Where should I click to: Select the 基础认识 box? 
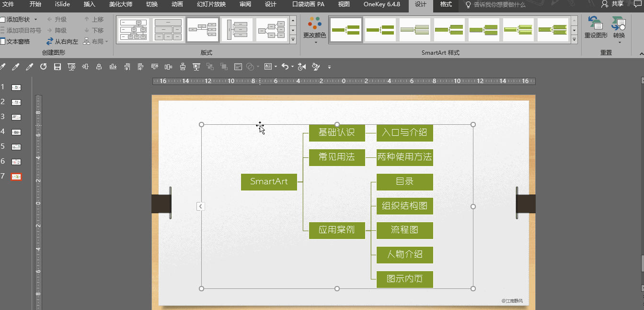click(337, 132)
